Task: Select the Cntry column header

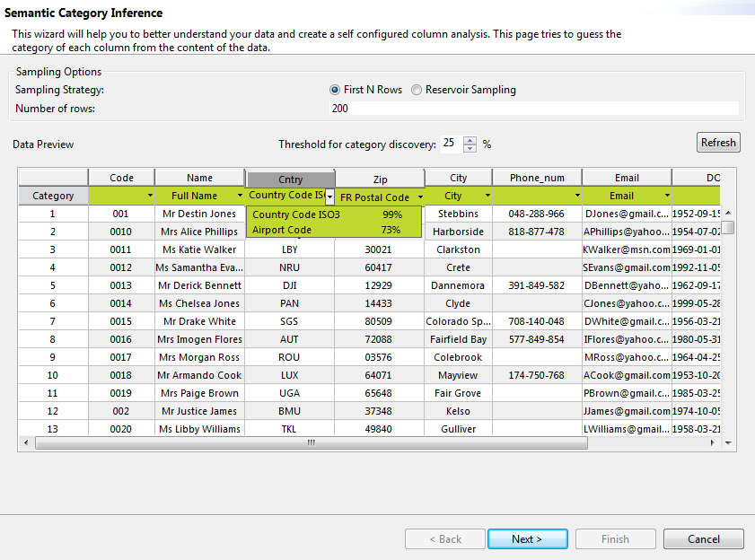Action: click(x=290, y=177)
